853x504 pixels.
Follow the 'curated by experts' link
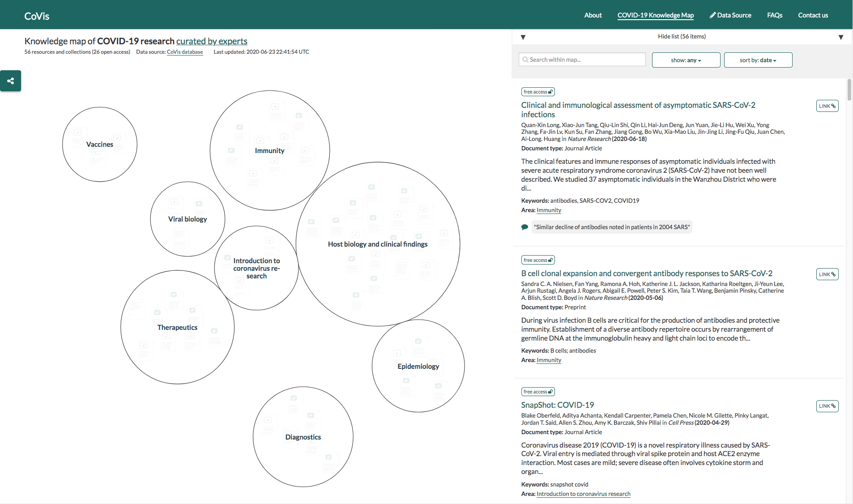(x=212, y=41)
